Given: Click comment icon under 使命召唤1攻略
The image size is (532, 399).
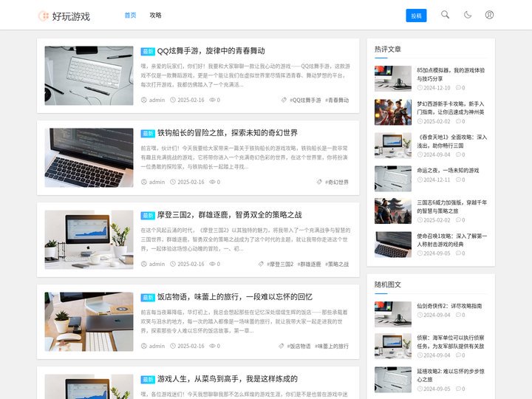Looking at the screenshot, I should 458,253.
